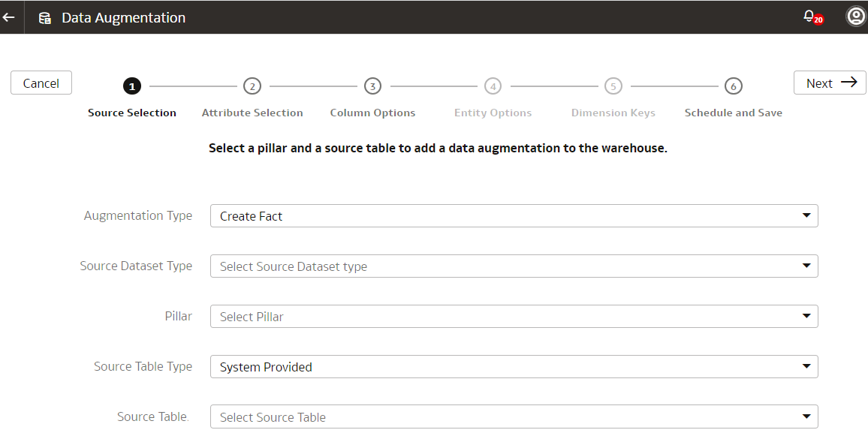This screenshot has width=868, height=430.
Task: Switch to Attribute Selection step label
Action: (x=252, y=113)
